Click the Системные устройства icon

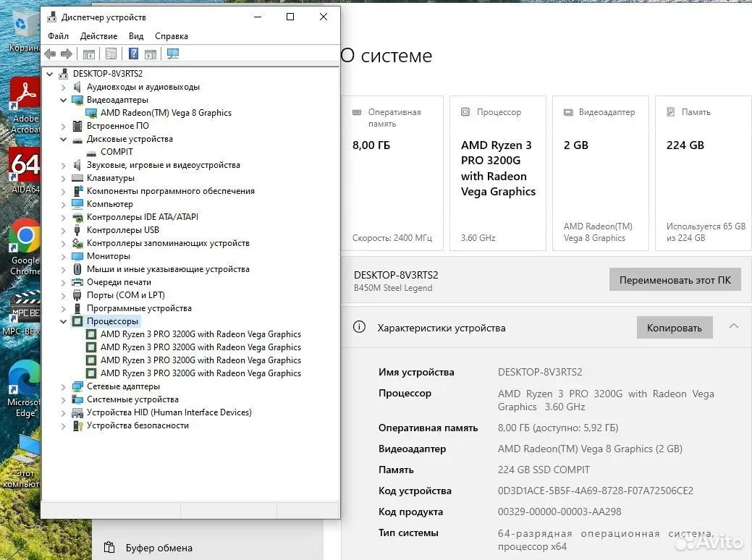point(77,399)
